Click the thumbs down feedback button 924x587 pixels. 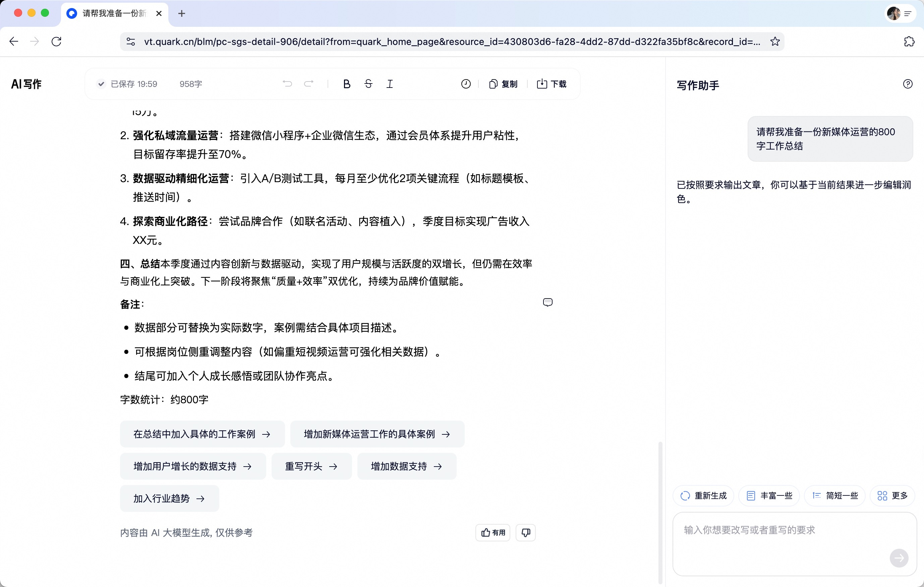coord(526,532)
